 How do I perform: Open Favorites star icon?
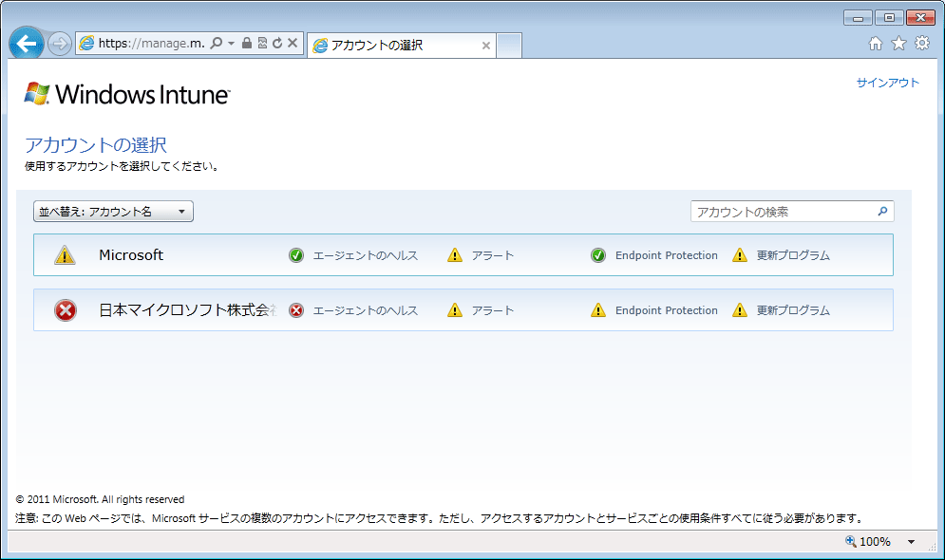[x=898, y=44]
